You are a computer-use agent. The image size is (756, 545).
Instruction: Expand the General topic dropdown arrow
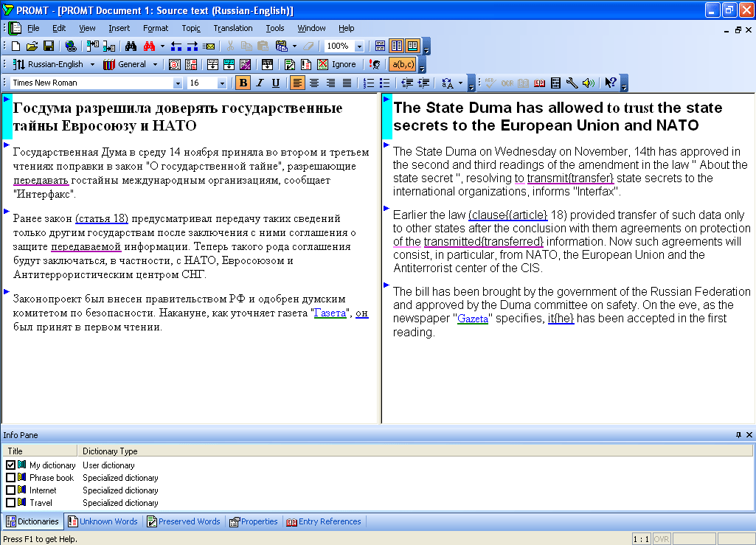click(x=155, y=65)
